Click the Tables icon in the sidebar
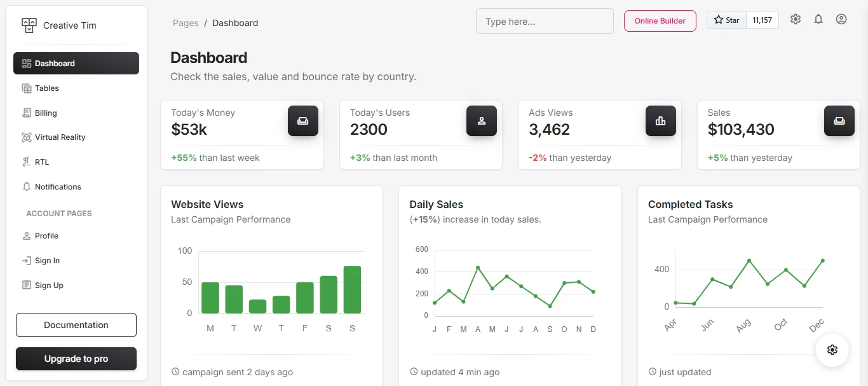The height and width of the screenshot is (386, 868). coord(26,88)
